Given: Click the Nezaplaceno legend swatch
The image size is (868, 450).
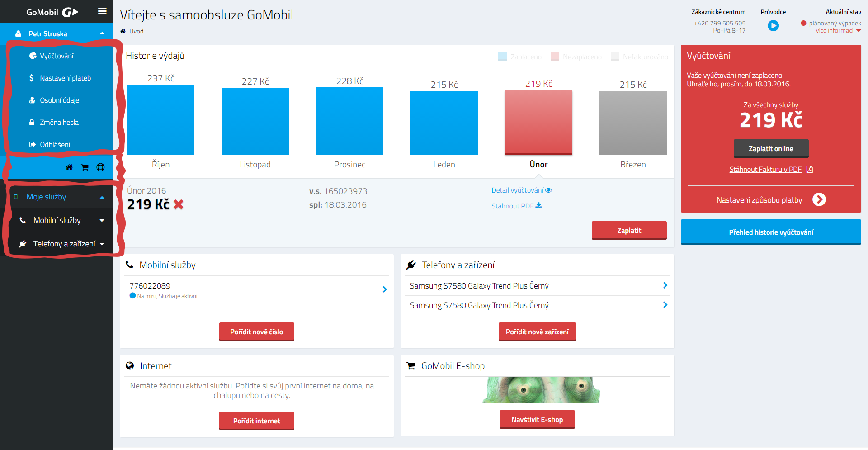Looking at the screenshot, I should [555, 57].
